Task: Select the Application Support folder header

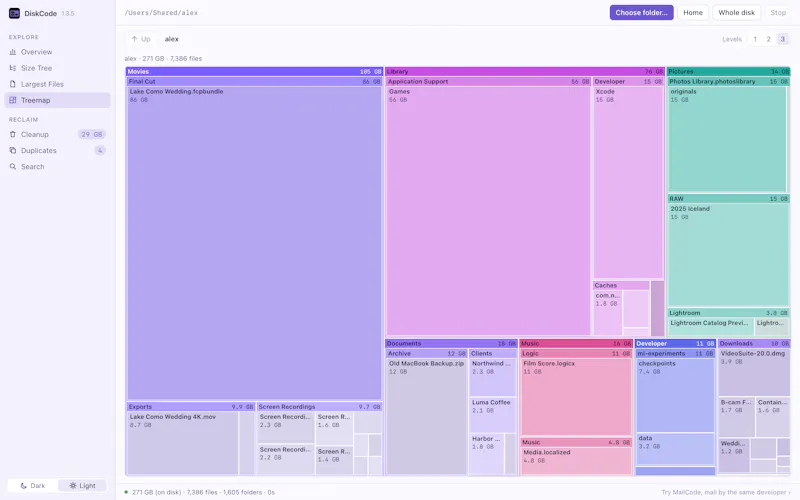Action: 488,81
